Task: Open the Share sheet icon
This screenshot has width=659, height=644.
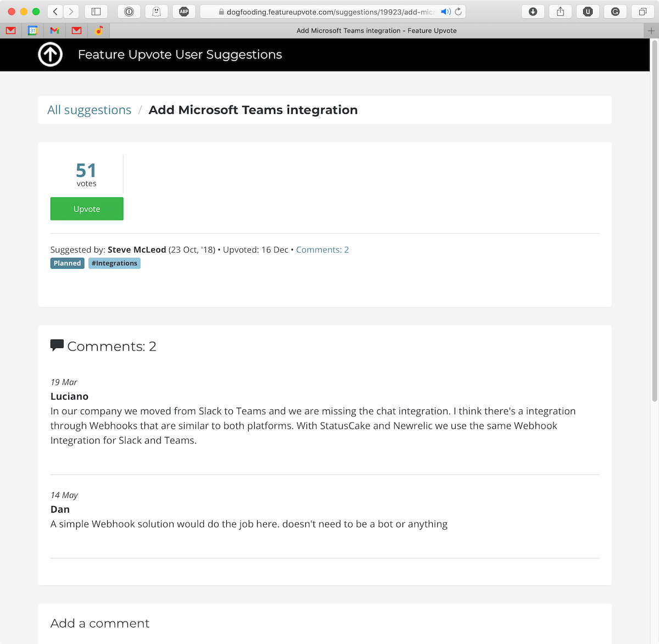Action: click(x=560, y=12)
